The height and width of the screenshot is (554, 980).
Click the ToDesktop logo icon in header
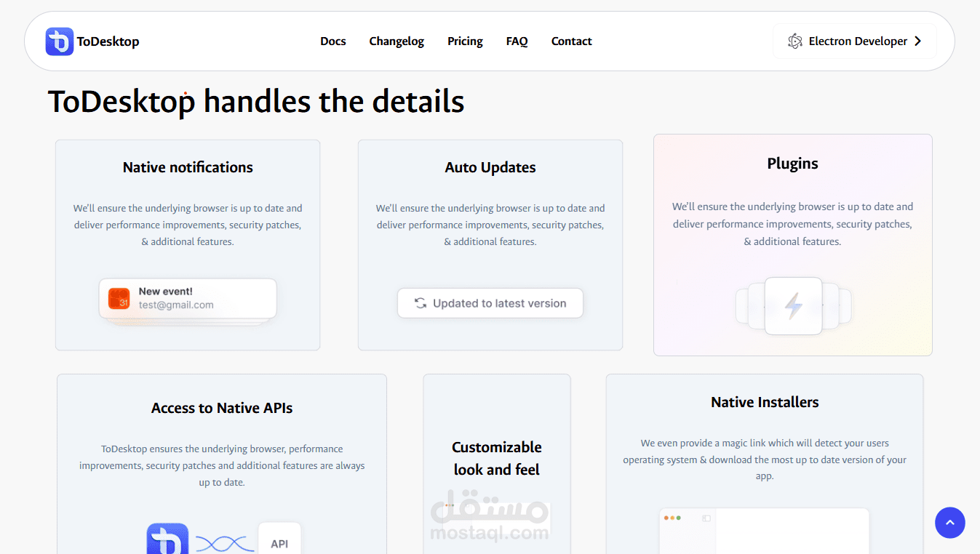60,41
